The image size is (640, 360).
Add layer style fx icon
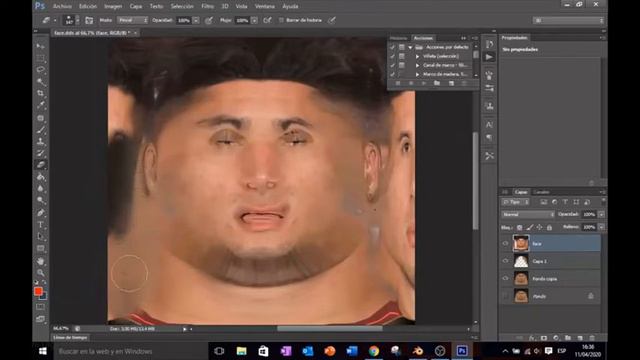[531, 338]
